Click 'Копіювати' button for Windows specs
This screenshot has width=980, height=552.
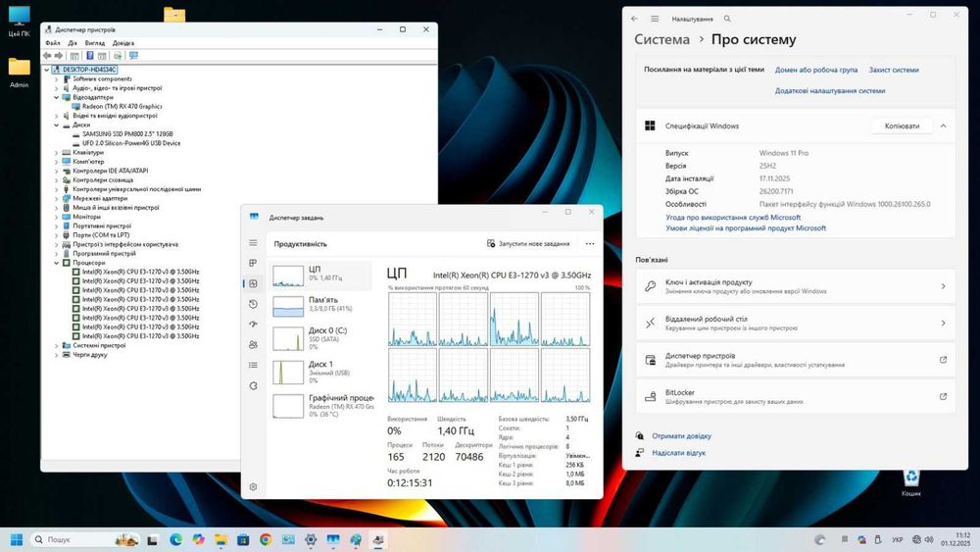click(902, 125)
